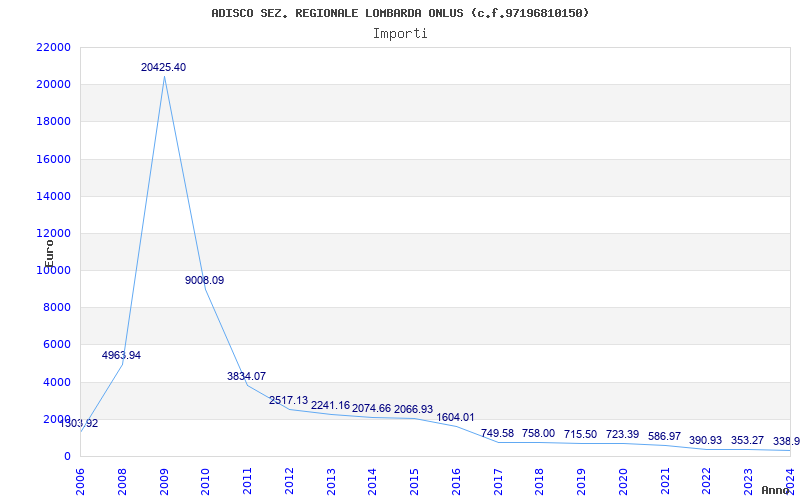Select the data label 353.27

coord(747,440)
